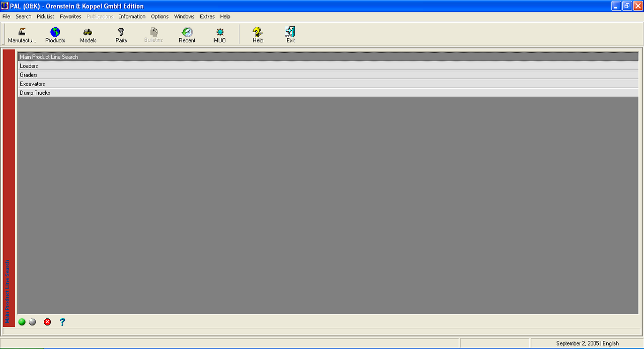Select the Excavators product line
Viewport: 644px width, 349px height.
click(328, 84)
